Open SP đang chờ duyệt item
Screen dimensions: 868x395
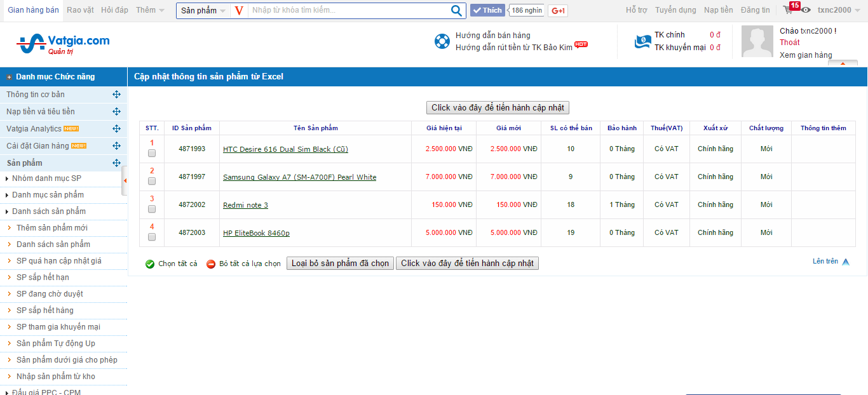point(50,294)
